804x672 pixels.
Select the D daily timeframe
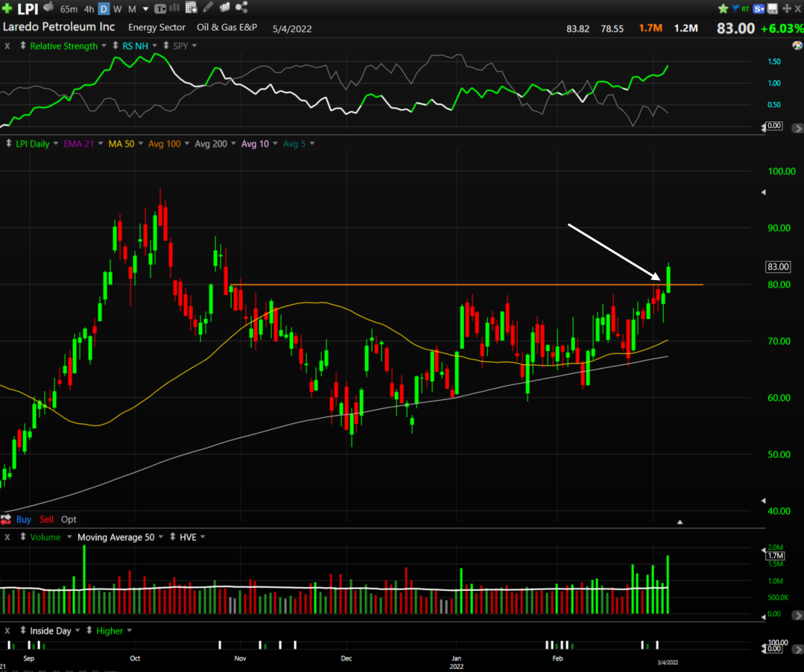click(104, 9)
